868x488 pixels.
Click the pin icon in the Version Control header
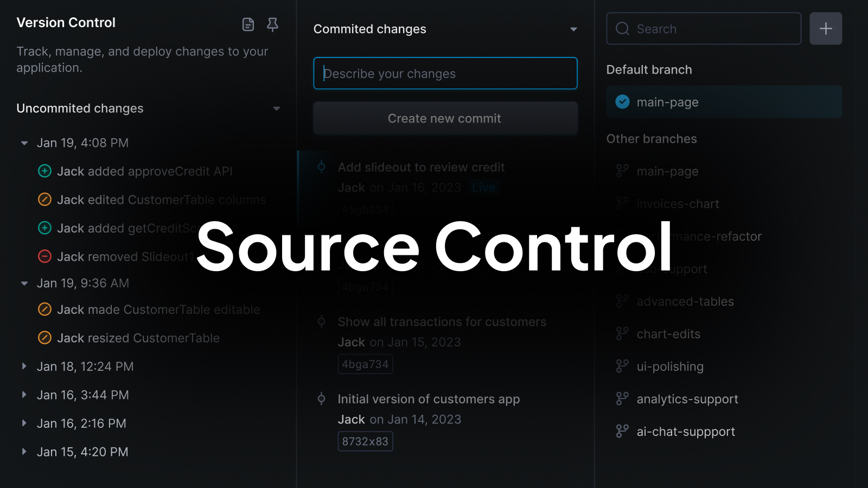pyautogui.click(x=273, y=25)
